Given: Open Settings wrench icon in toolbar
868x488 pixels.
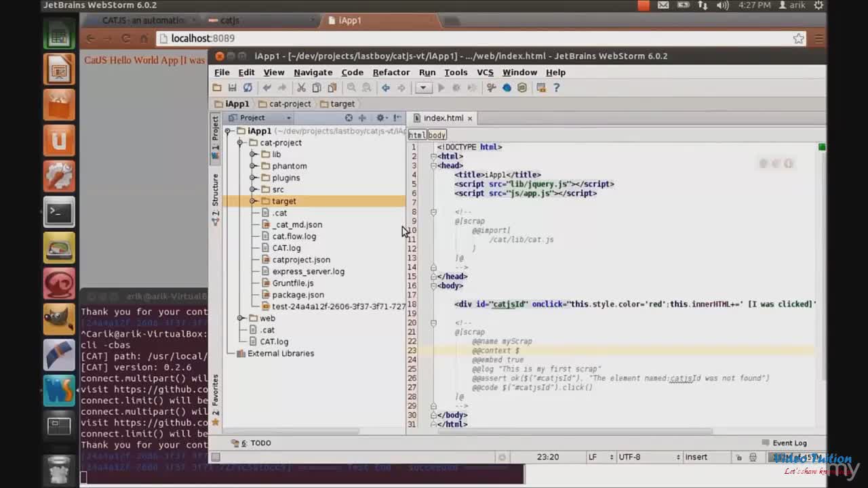Looking at the screenshot, I should point(492,87).
